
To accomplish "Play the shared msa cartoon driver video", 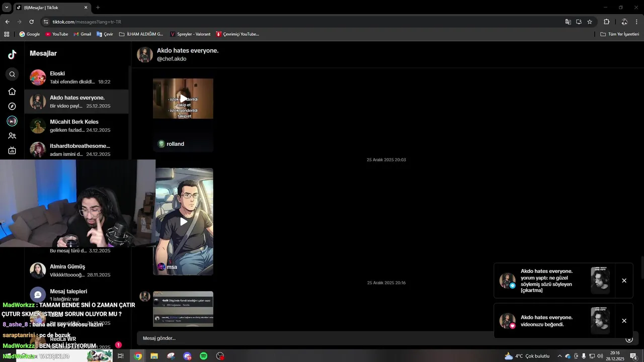I will tap(184, 221).
